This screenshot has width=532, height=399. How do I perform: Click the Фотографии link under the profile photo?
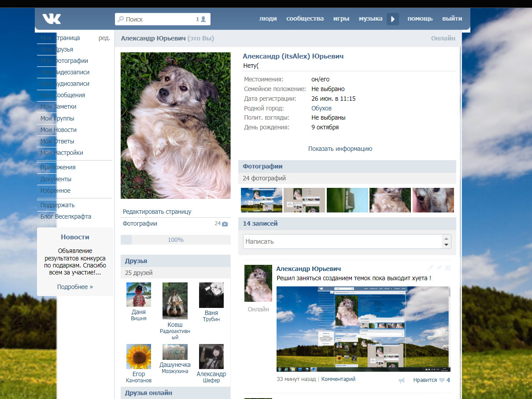(x=140, y=223)
